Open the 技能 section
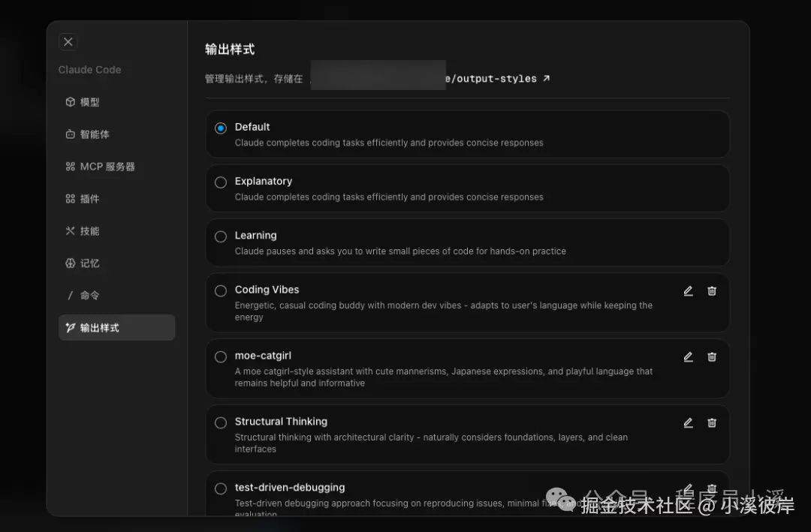 click(x=116, y=231)
